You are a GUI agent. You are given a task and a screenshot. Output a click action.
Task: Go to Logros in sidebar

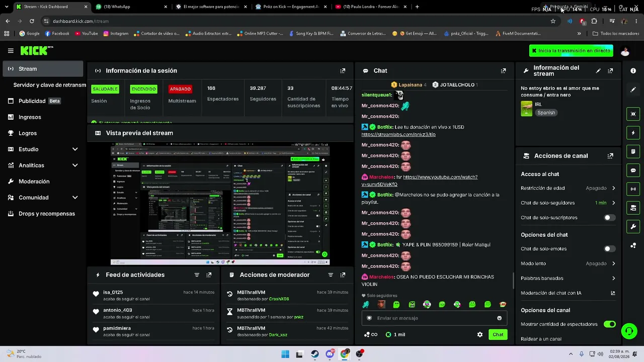point(43,133)
